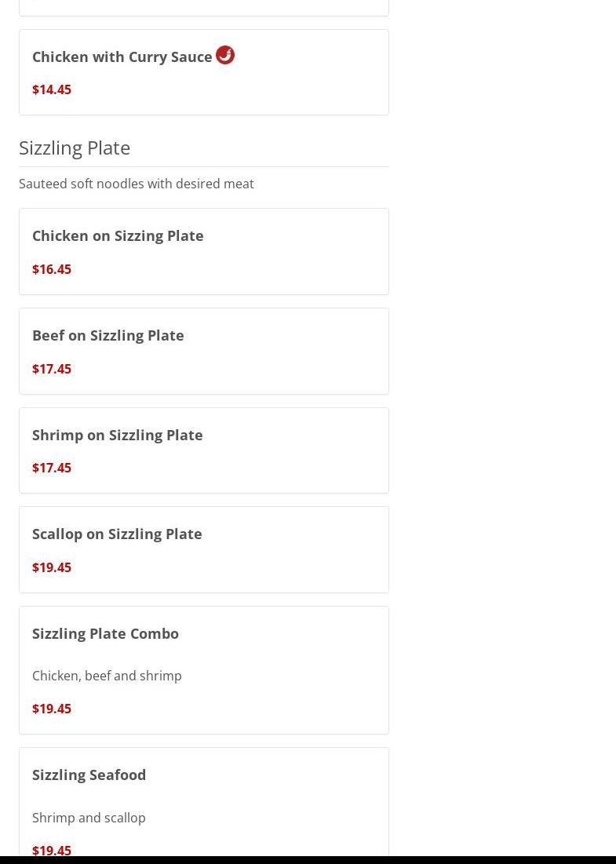This screenshot has height=864, width=616.
Task: Click the price under Beef on Sizzling Plate
Action: [52, 369]
